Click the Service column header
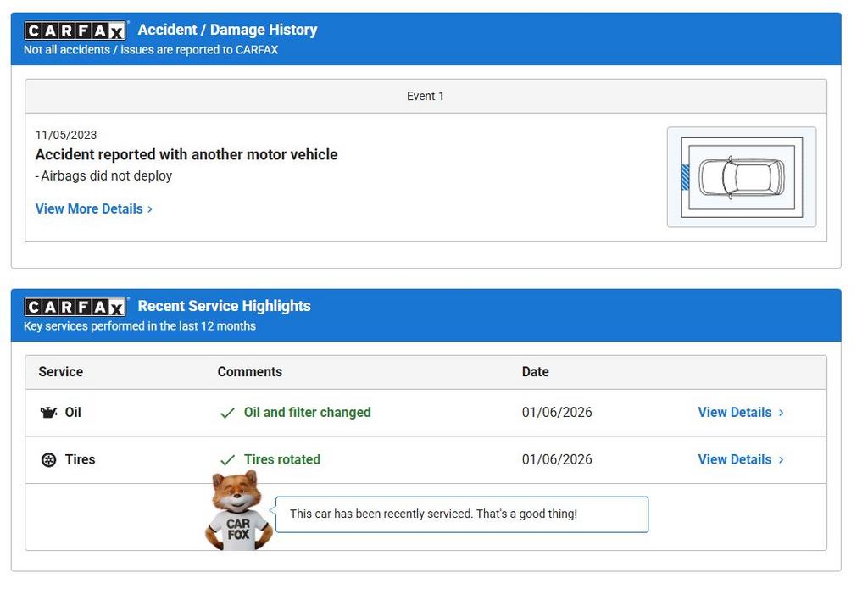This screenshot has width=868, height=589. click(x=61, y=372)
